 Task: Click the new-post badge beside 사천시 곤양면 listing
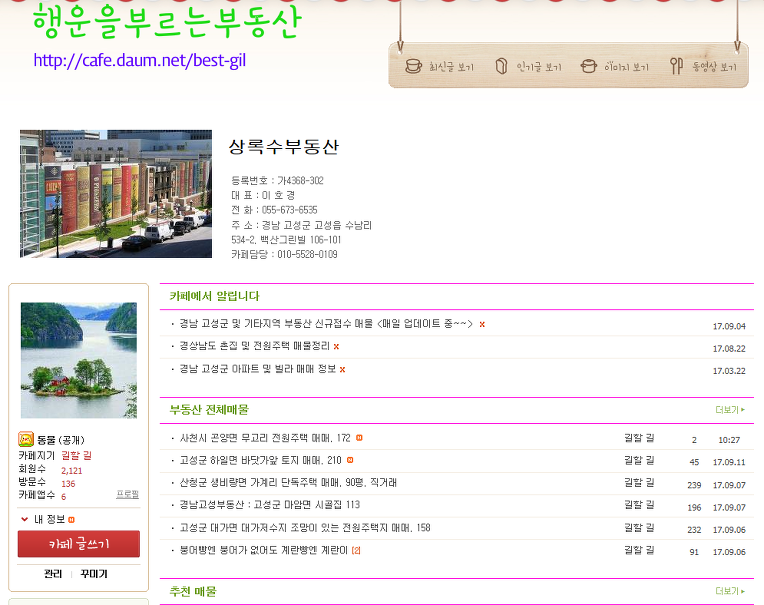(x=359, y=438)
